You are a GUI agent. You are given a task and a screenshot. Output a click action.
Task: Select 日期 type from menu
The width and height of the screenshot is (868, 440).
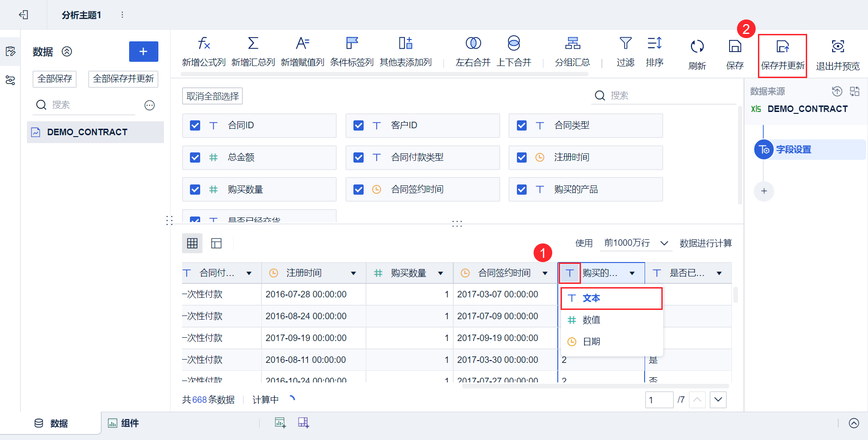click(x=612, y=342)
